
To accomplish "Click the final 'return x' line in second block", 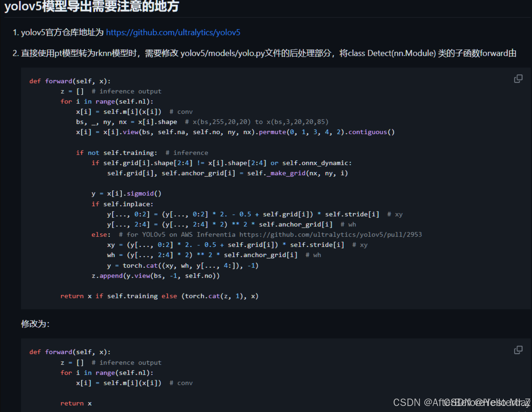I will click(x=76, y=403).
